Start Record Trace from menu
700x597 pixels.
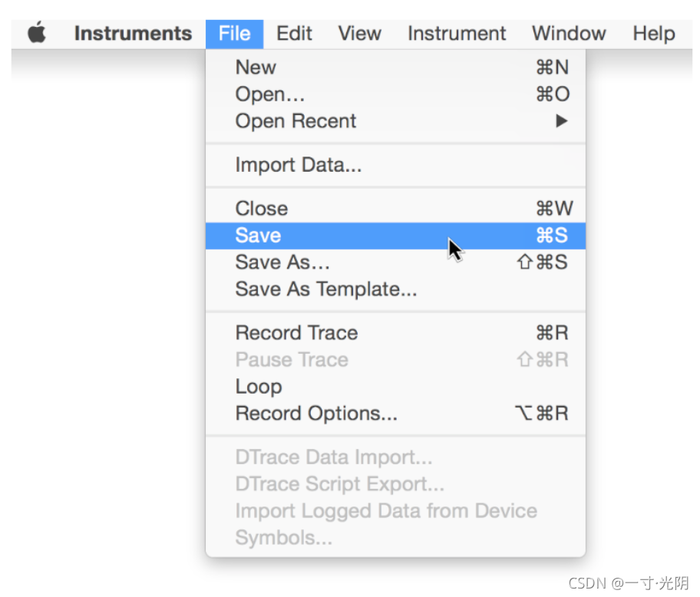click(296, 333)
